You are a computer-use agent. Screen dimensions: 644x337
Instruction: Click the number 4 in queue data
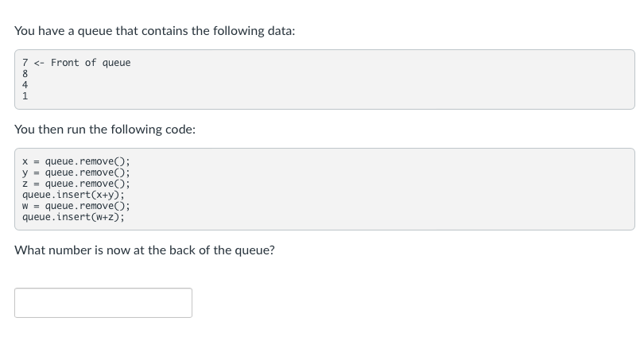point(25,85)
